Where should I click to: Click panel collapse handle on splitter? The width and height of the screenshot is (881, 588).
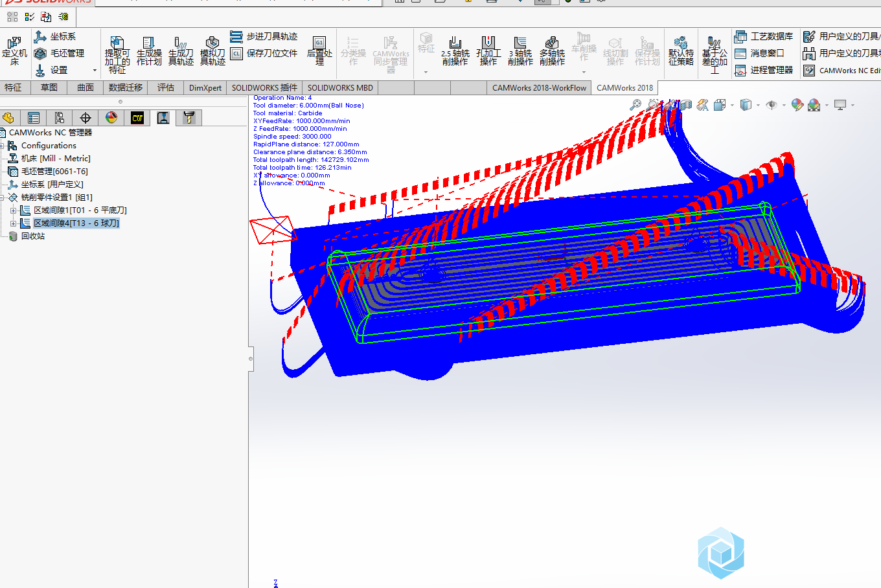click(251, 357)
